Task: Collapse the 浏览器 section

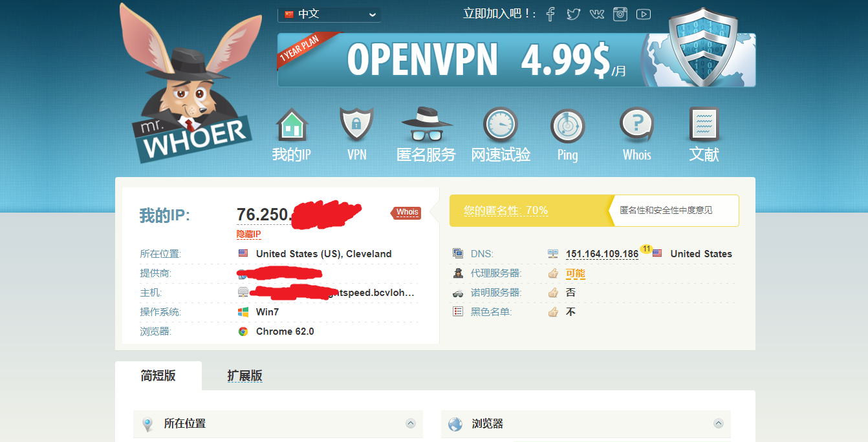Action: tap(718, 423)
